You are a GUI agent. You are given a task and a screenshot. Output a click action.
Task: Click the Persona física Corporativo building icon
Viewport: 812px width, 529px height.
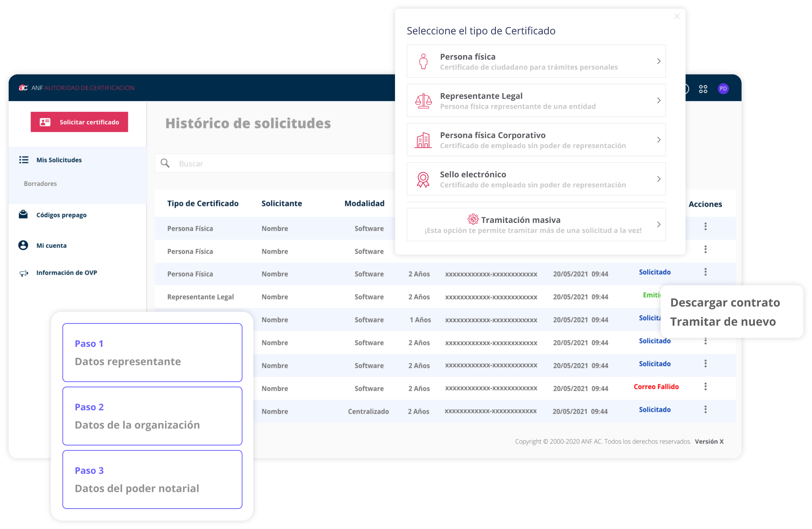click(x=423, y=140)
